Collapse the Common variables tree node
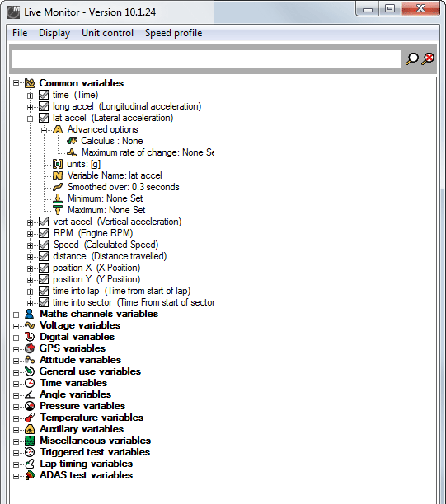Viewport: 446px width, 504px height. [16, 83]
